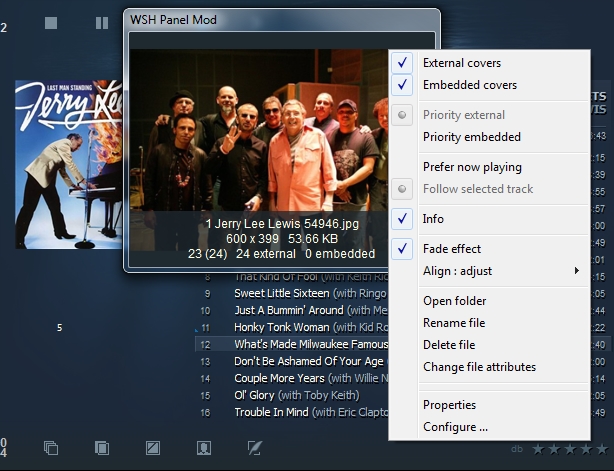This screenshot has width=614, height=471.
Task: Click the diagonal split square icon at bottom
Action: coord(153,448)
